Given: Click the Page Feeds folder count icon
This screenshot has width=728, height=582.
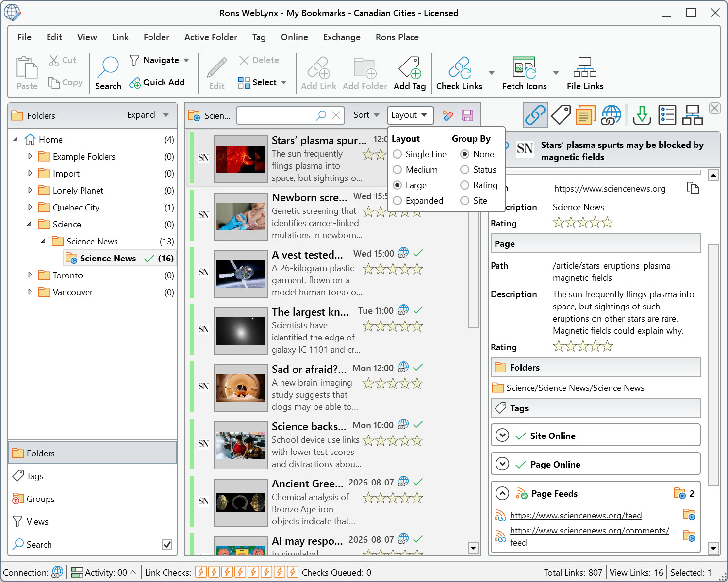Looking at the screenshot, I should 680,493.
